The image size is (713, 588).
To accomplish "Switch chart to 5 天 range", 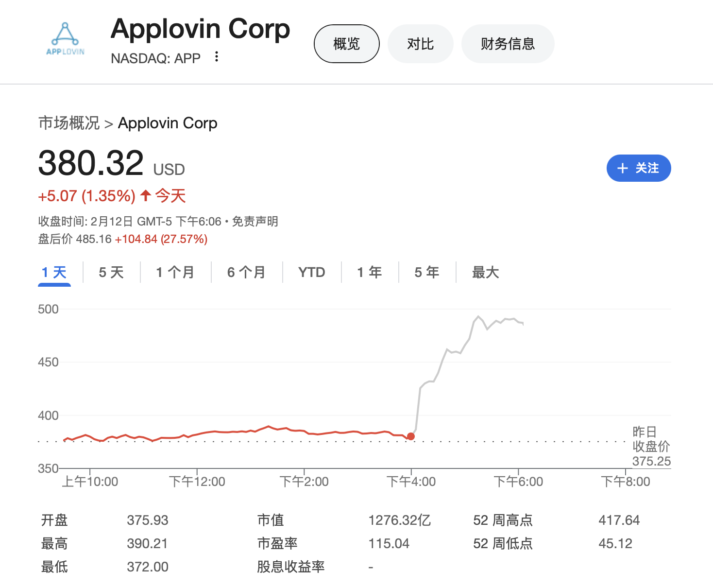I will pyautogui.click(x=111, y=272).
